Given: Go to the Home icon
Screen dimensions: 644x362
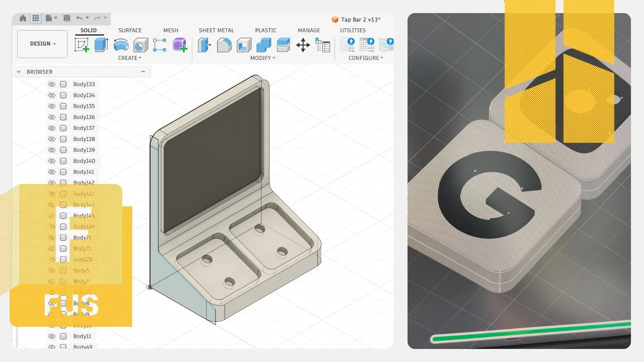Looking at the screenshot, I should tap(23, 18).
